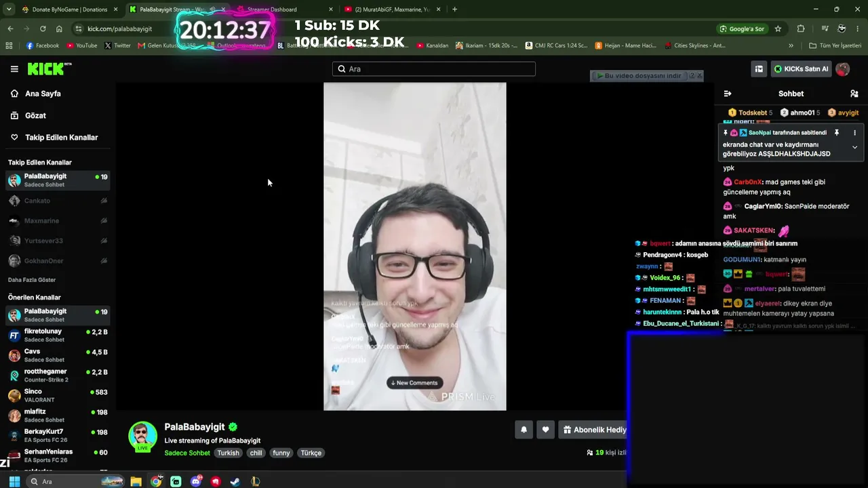
Task: Go to browser home page
Action: 59,28
